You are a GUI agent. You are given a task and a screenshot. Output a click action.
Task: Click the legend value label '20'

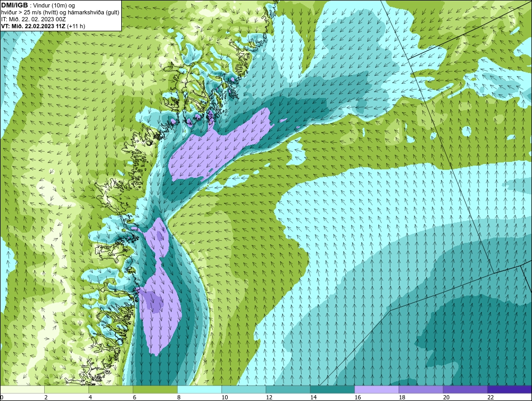pyautogui.click(x=446, y=397)
